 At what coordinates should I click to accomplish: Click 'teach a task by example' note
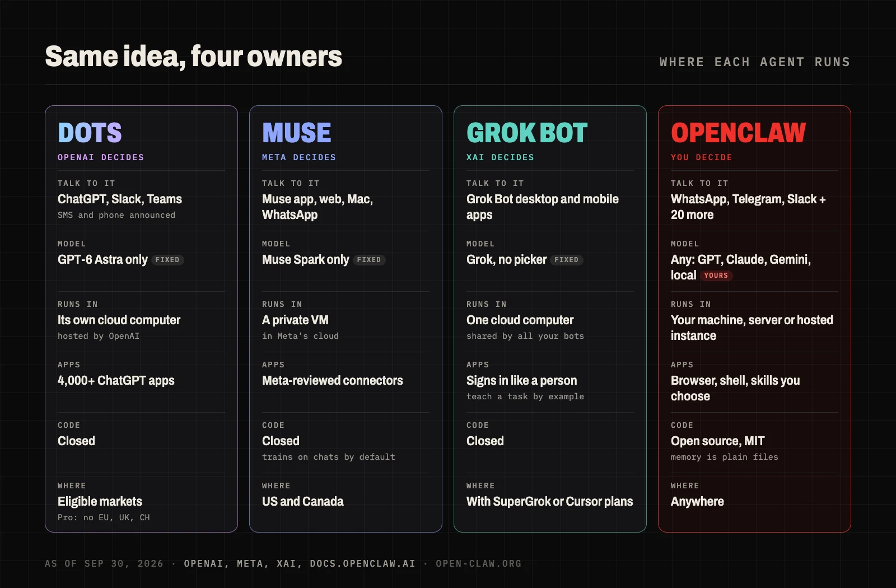tap(525, 396)
